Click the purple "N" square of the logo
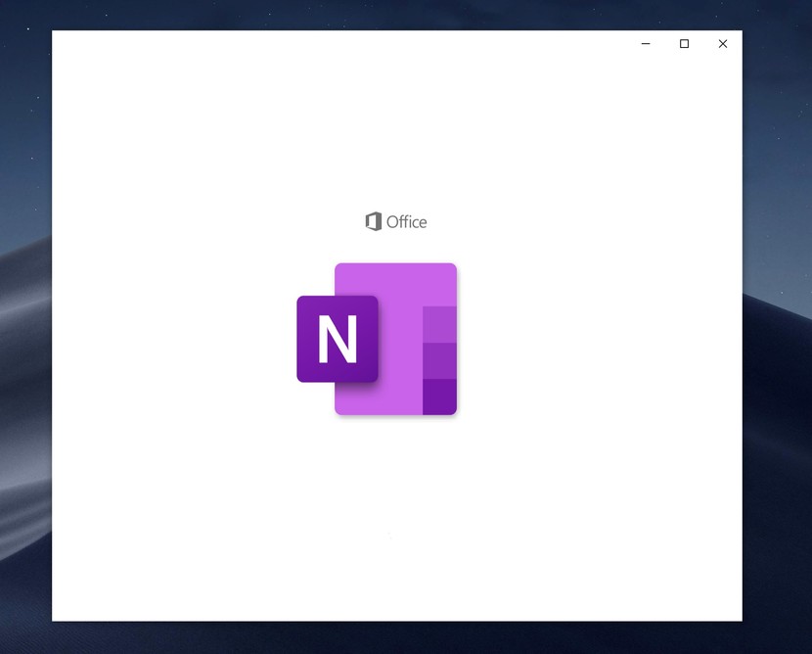Viewport: 812px width, 654px height. pyautogui.click(x=337, y=339)
